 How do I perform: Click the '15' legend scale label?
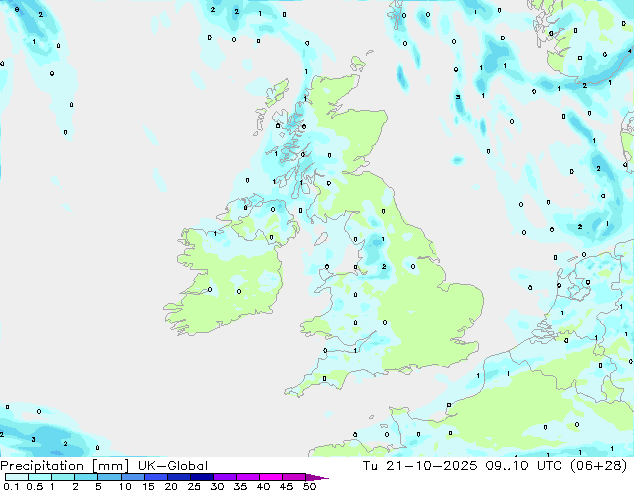(x=148, y=486)
